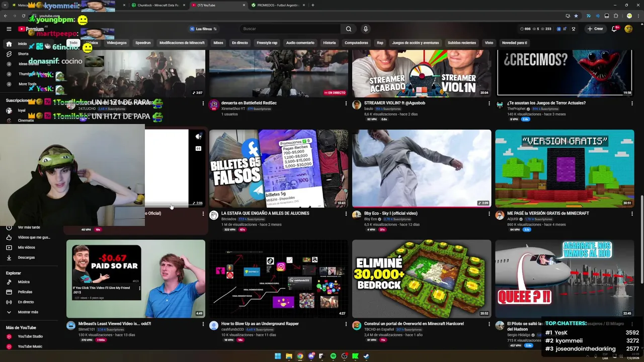This screenshot has width=644, height=362.
Task: Open the YouTube hamburger guide menu
Action: pos(9,29)
